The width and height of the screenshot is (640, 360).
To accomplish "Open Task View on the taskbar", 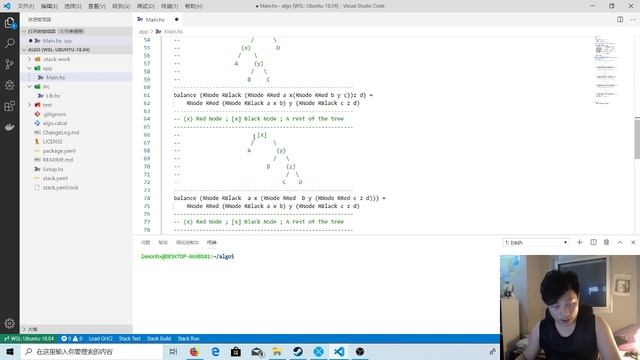I will [173, 351].
